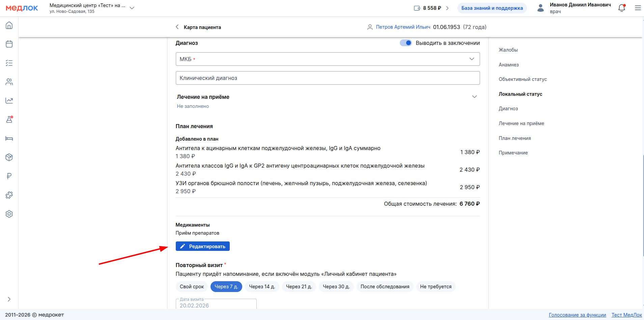Select the "Через 14 д." visit option
Image resolution: width=644 pixels, height=320 pixels.
(x=262, y=287)
